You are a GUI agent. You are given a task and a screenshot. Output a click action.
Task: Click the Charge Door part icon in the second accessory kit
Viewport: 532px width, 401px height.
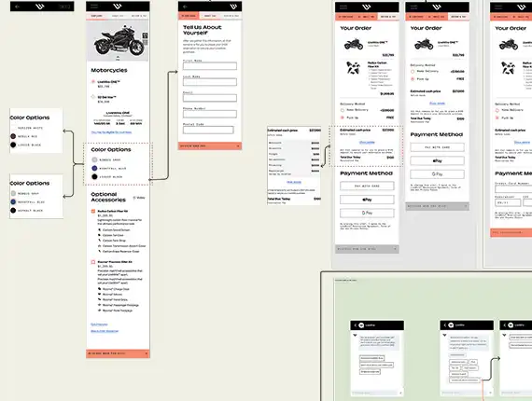[100, 289]
